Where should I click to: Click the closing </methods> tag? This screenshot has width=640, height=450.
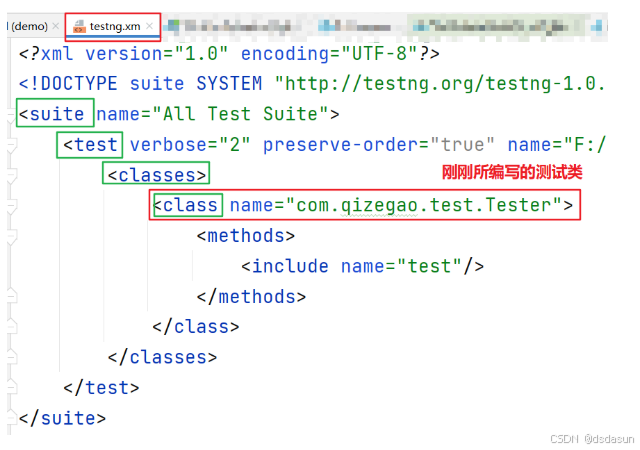[251, 297]
